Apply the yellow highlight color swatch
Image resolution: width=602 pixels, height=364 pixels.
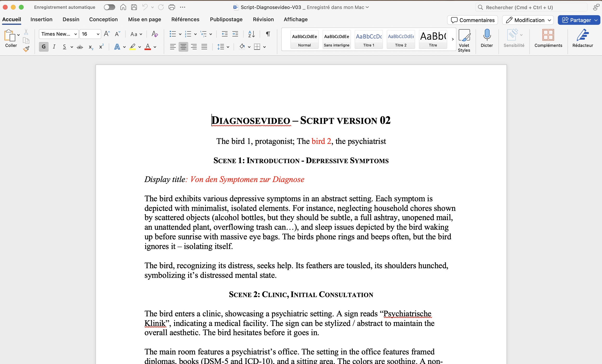pyautogui.click(x=132, y=47)
